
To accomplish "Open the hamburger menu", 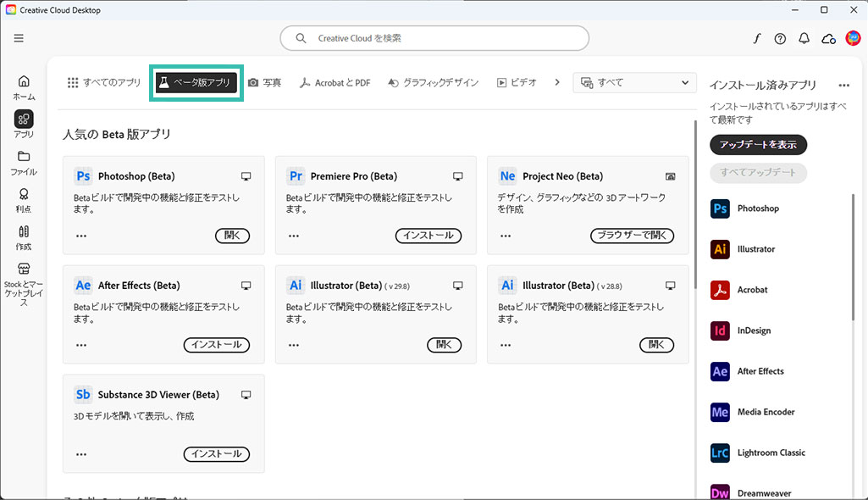I will [19, 38].
